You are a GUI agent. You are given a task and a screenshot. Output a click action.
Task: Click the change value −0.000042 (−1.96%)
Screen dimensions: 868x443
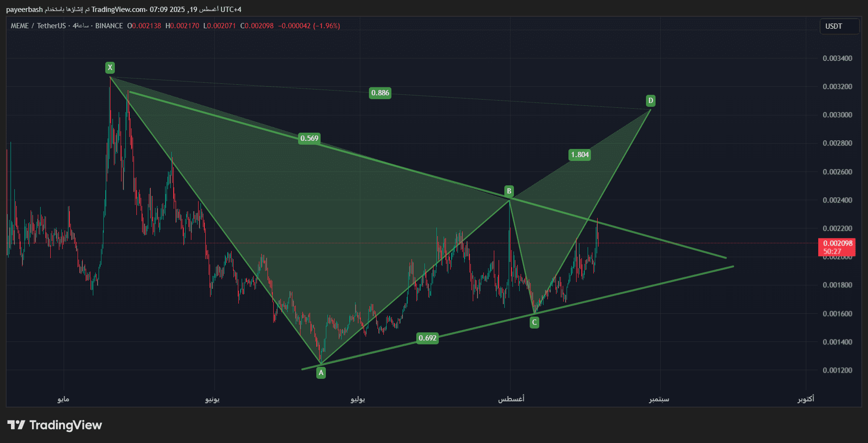pyautogui.click(x=309, y=26)
